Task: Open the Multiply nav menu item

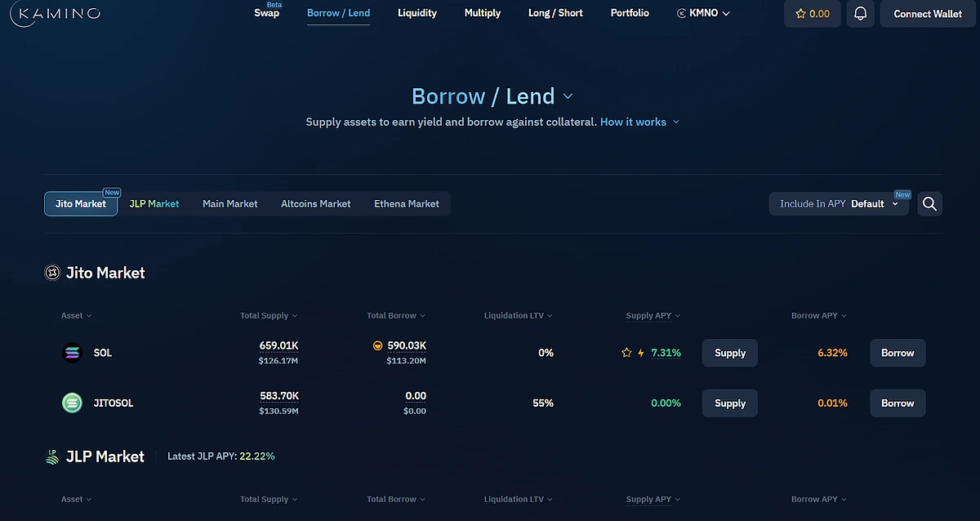Action: [x=482, y=13]
